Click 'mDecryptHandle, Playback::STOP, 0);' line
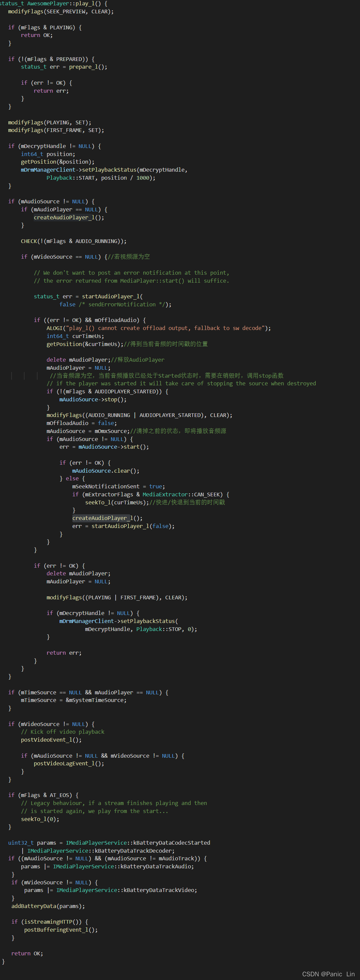Image resolution: width=360 pixels, height=980 pixels. click(x=141, y=629)
